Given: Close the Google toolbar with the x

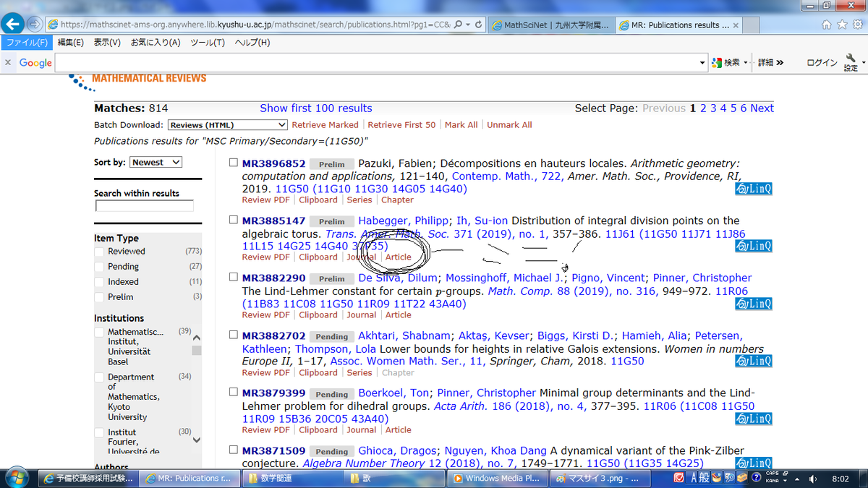Looking at the screenshot, I should pos(8,63).
